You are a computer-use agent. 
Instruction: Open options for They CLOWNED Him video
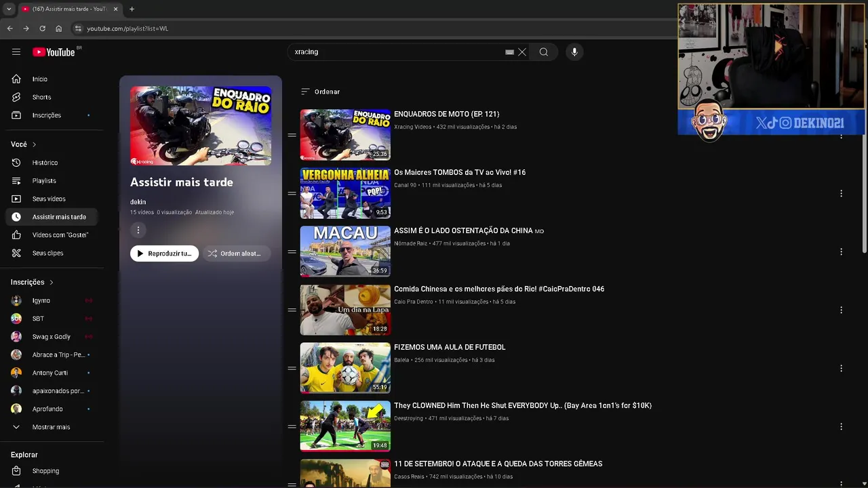841,426
